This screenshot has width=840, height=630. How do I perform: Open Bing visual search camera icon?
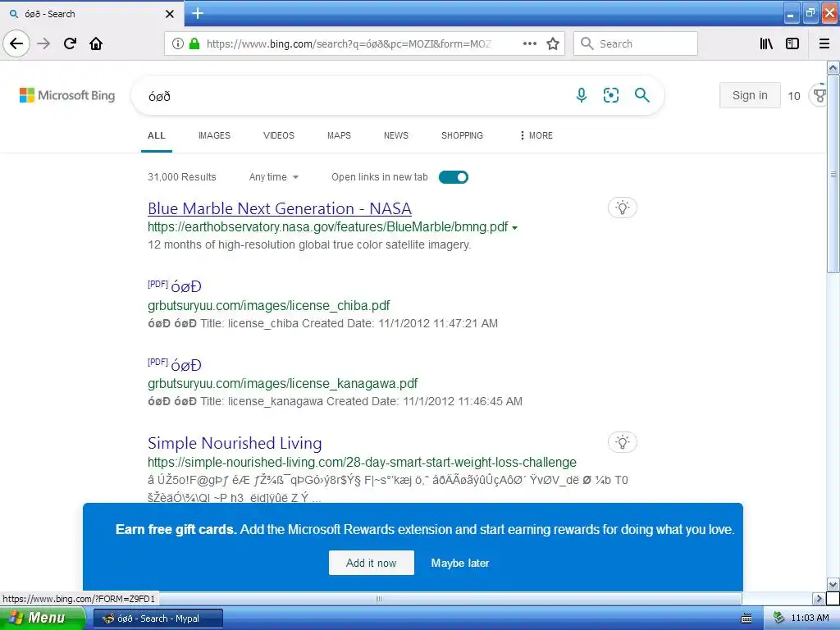[610, 95]
